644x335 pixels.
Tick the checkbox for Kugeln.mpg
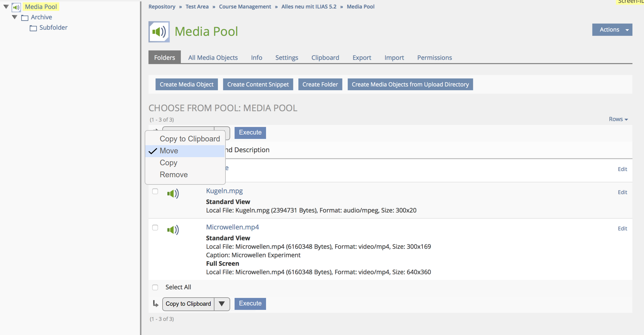tap(155, 191)
